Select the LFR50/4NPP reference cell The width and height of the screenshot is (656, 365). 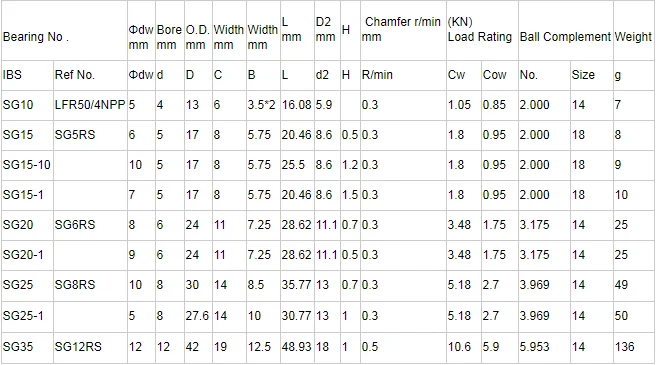click(x=90, y=105)
